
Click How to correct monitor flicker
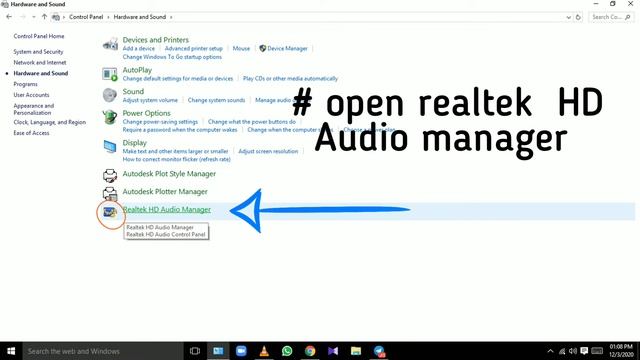pyautogui.click(x=177, y=159)
